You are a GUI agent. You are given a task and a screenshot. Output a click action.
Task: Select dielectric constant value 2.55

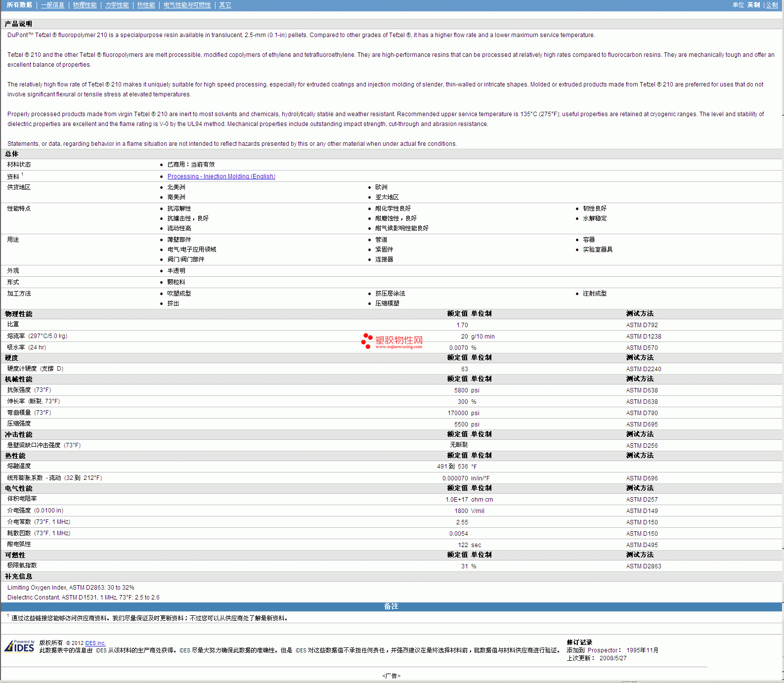(x=462, y=522)
